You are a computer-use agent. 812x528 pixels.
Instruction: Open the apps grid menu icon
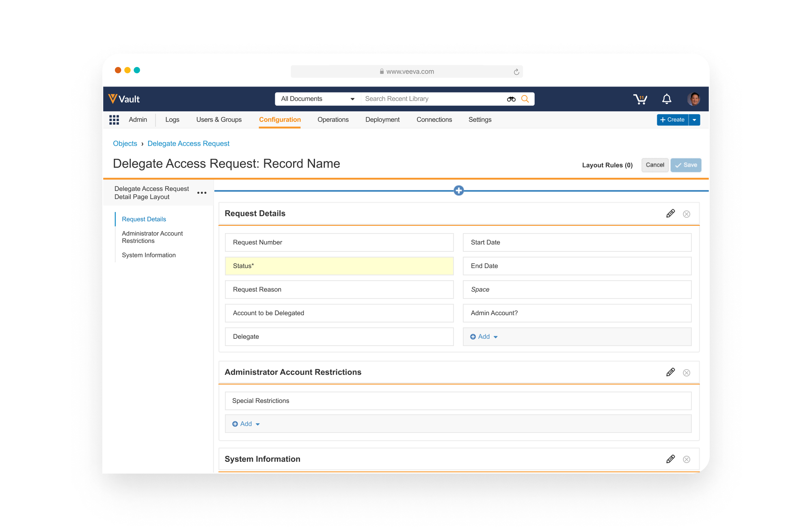coord(114,120)
